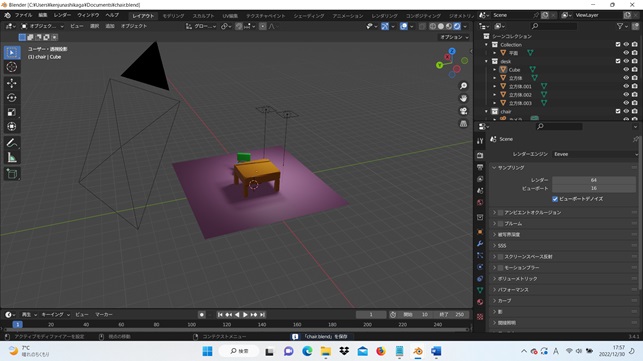Open the Modifiers wrench properties tab

tap(480, 244)
